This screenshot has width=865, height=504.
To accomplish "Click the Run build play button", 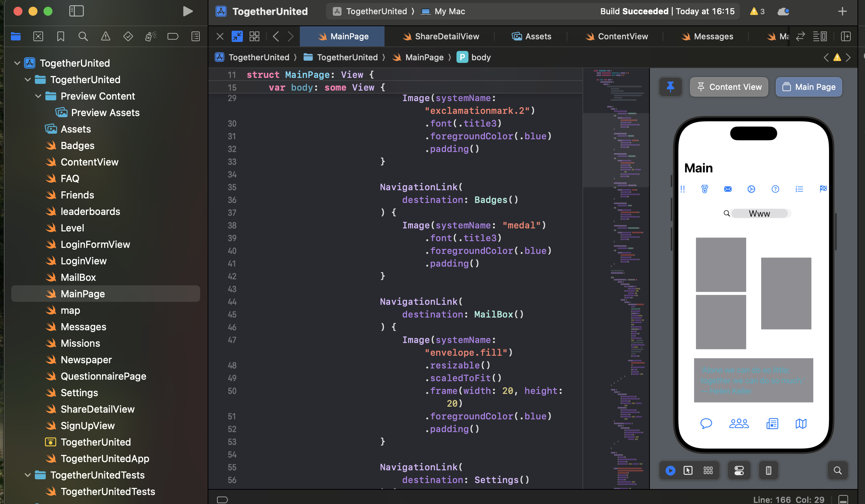I will pyautogui.click(x=187, y=11).
